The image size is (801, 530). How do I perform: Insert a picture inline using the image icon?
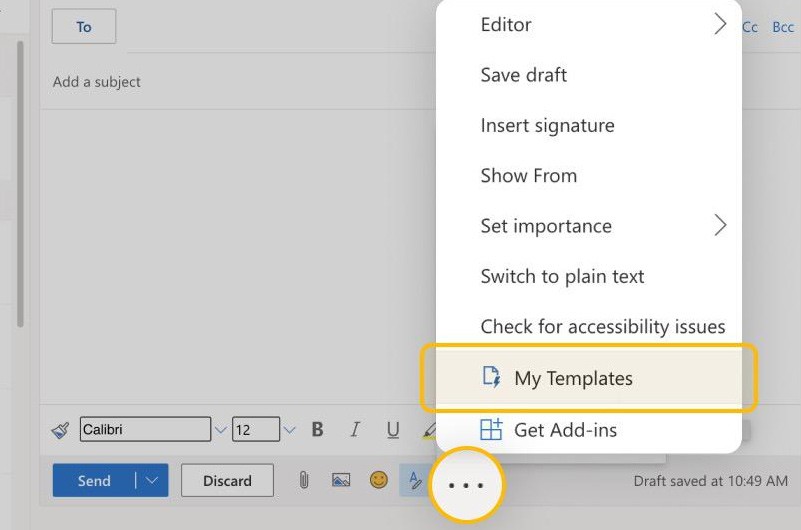tap(341, 480)
